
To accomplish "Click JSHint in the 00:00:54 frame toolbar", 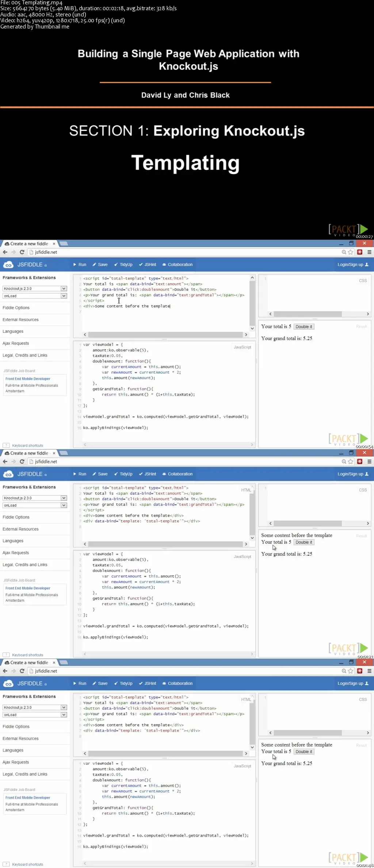I will click(148, 265).
